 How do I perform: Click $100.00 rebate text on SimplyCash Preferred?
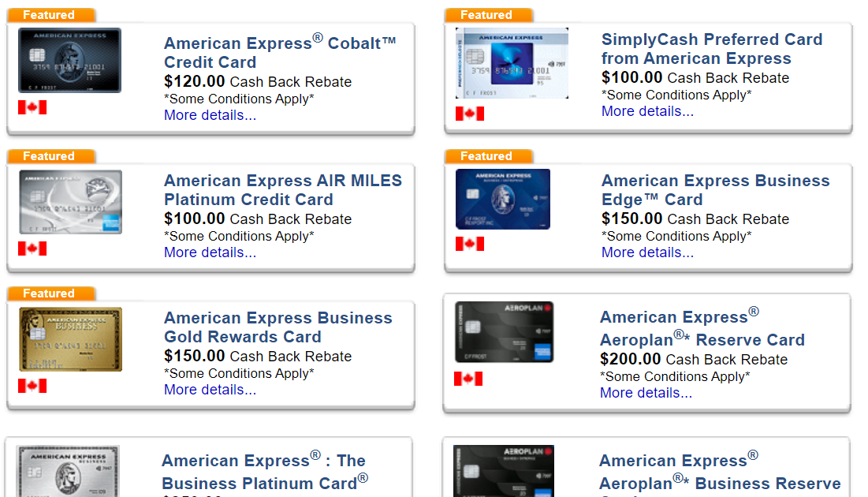(x=695, y=77)
